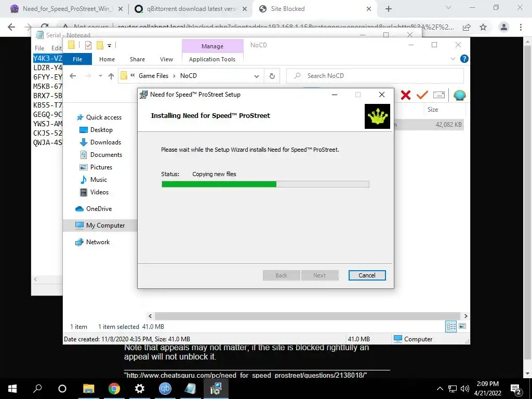Screen dimensions: 532x399
Task: Open Pictures in navigation pane
Action: (x=101, y=167)
